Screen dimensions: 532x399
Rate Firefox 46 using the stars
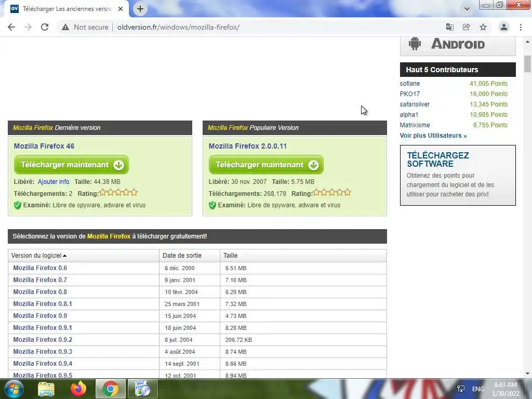(x=118, y=193)
